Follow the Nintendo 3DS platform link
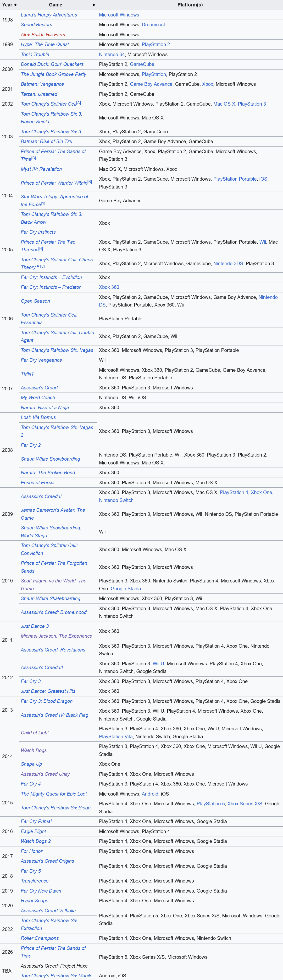Screen dimensions: 283x980 [x=228, y=263]
